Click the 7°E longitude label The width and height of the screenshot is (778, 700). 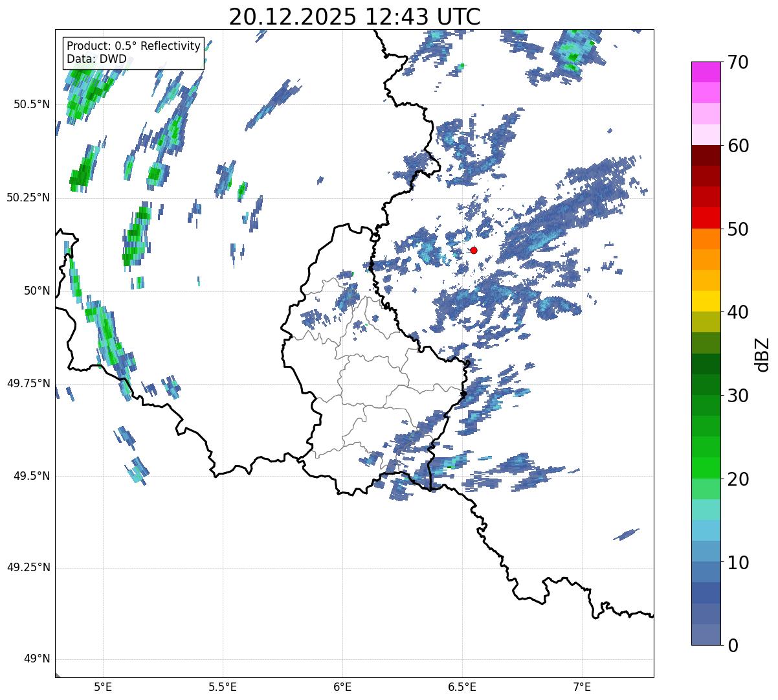click(583, 686)
